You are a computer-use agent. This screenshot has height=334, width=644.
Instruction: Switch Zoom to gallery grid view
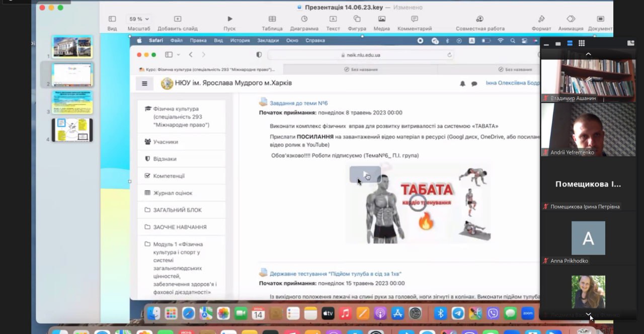(x=581, y=43)
